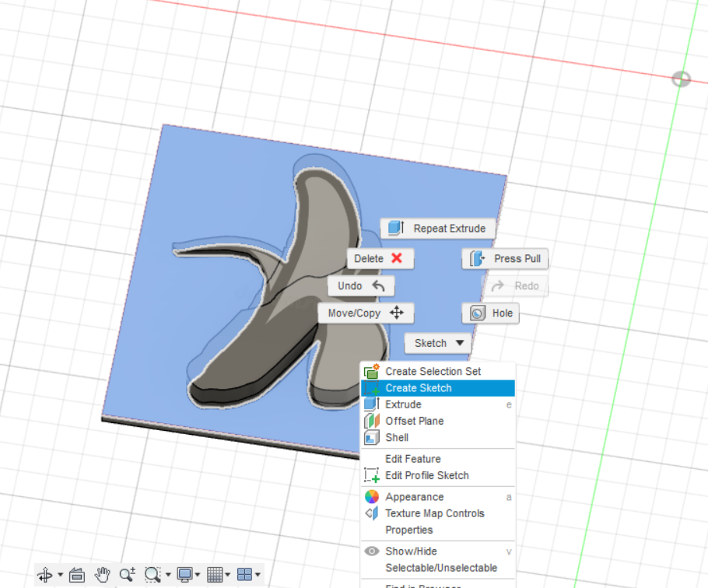Open the Zoom Window dropdown arrow
This screenshot has height=588, width=708.
click(168, 575)
